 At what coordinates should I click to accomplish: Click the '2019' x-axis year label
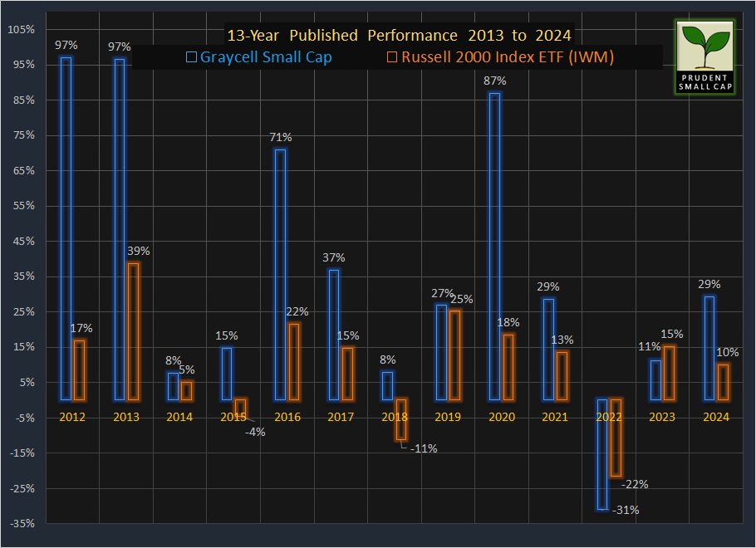(448, 417)
